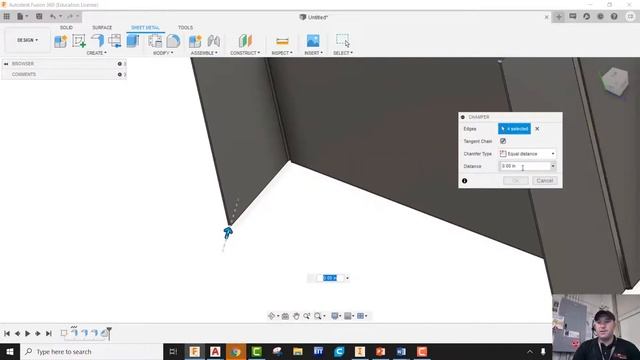This screenshot has height=360, width=640.
Task: Add a new design tab
Action: click(x=559, y=17)
